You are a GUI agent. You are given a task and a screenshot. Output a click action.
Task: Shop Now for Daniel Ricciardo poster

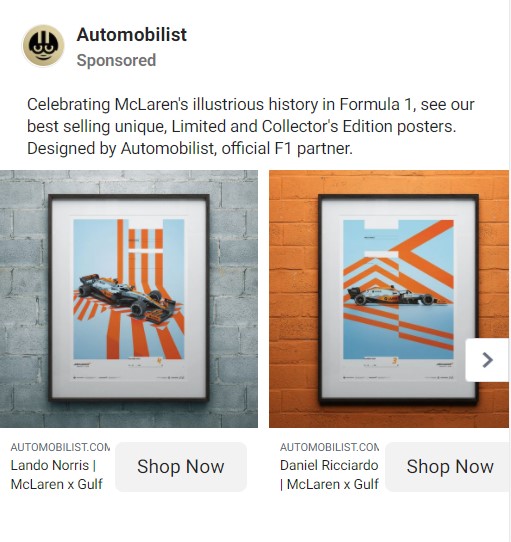450,467
